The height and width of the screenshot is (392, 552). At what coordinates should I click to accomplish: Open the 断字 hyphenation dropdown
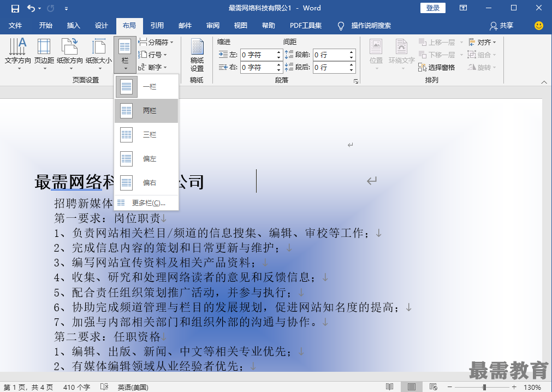tap(152, 67)
